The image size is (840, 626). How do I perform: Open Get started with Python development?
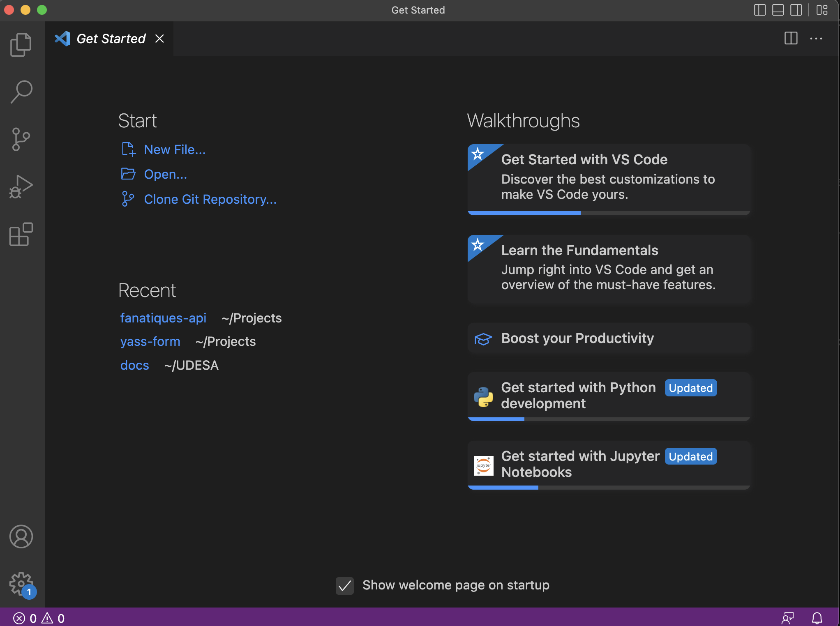point(609,396)
